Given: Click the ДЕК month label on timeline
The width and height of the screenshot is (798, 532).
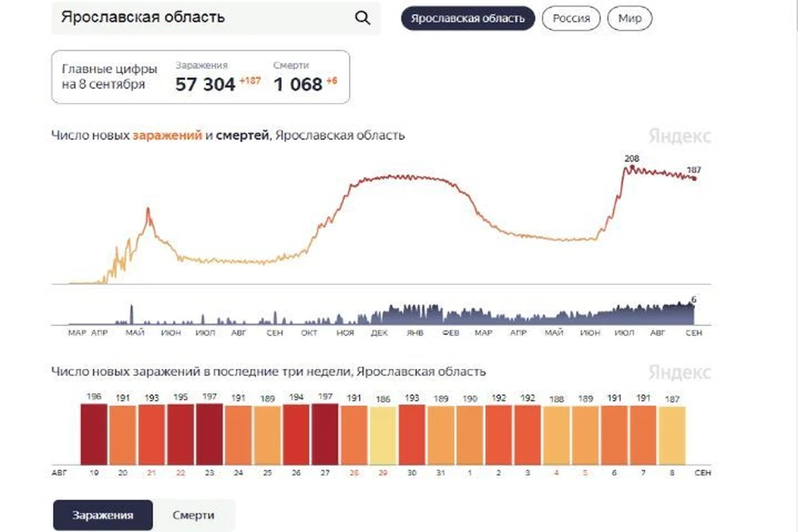Looking at the screenshot, I should [x=379, y=332].
